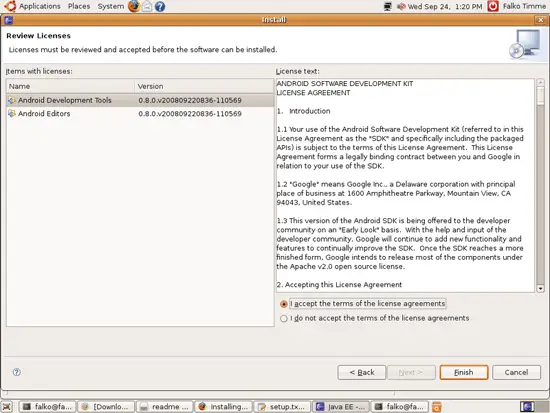550x413 pixels.
Task: Click the Back button
Action: coord(362,373)
